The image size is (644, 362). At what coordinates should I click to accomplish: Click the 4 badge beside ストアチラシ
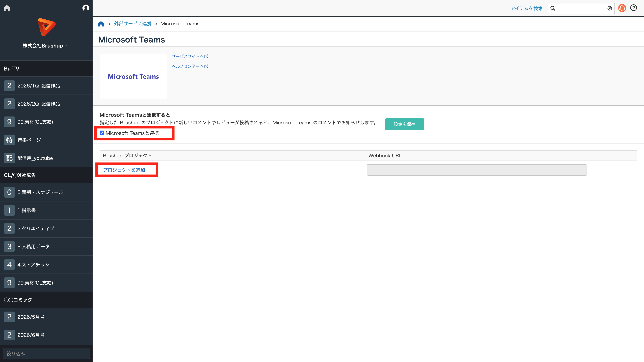tap(9, 265)
